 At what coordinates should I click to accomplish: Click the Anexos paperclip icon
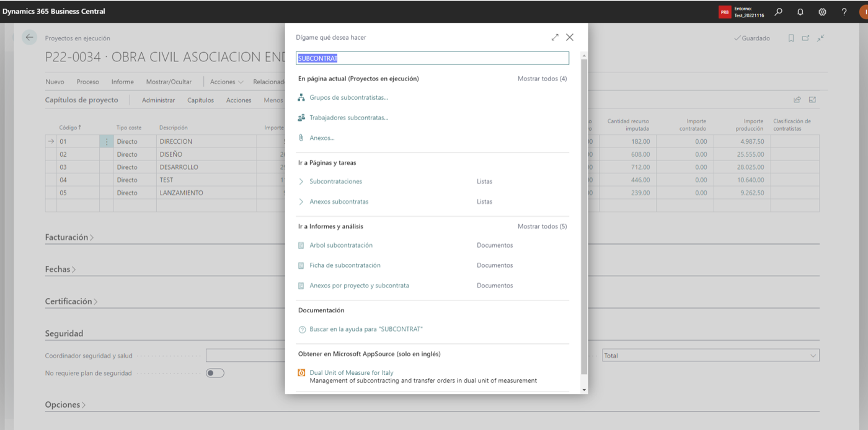coord(301,138)
